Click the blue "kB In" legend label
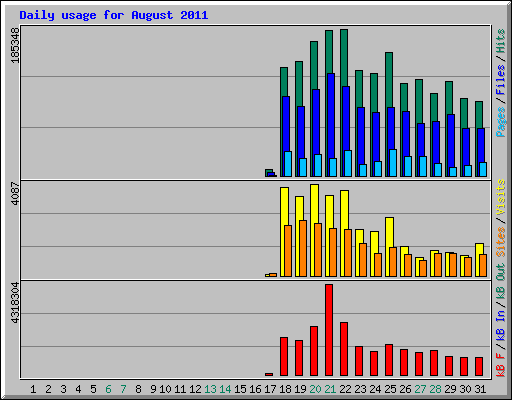Viewport: 512px width, 400px height. point(501,325)
